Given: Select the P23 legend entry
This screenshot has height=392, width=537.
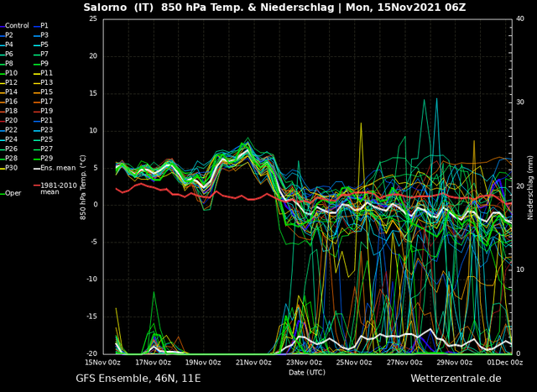Looking at the screenshot, I should (x=43, y=130).
